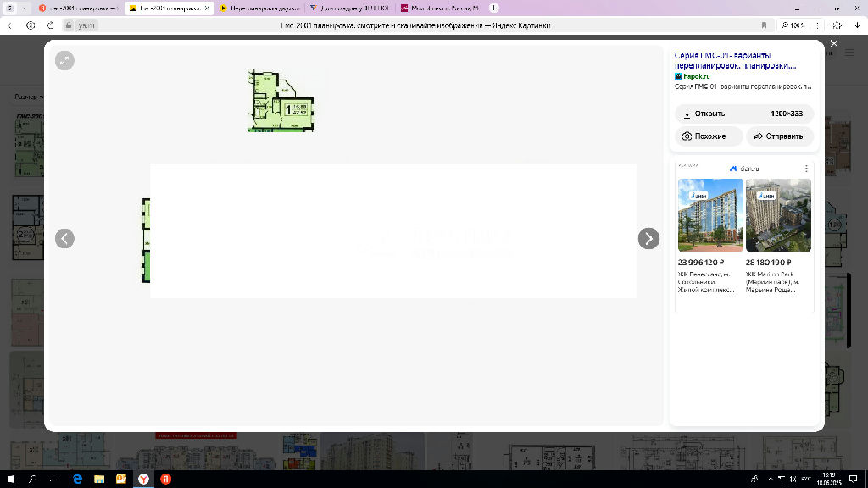Open the Windows Start menu

coord(10,480)
